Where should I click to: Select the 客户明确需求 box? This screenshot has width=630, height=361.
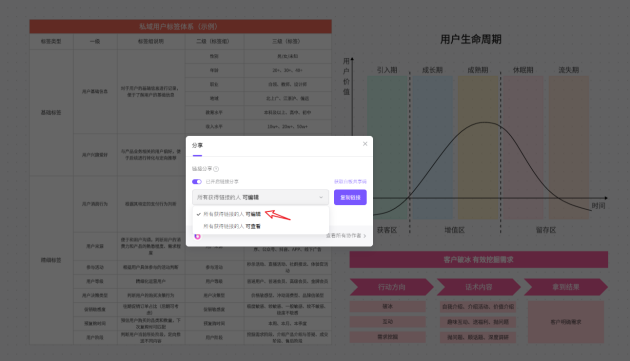[x=566, y=322]
